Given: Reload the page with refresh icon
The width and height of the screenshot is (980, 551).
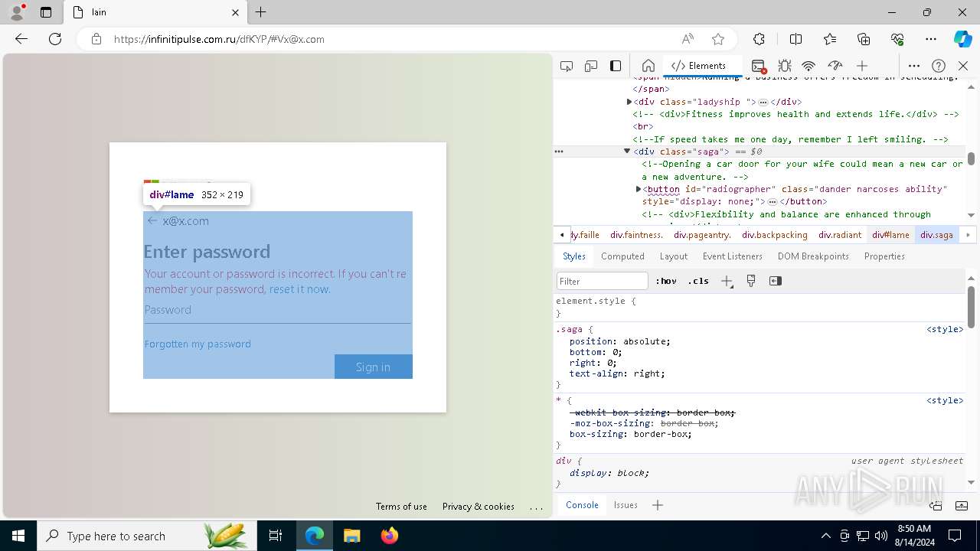Looking at the screenshot, I should click(x=55, y=39).
